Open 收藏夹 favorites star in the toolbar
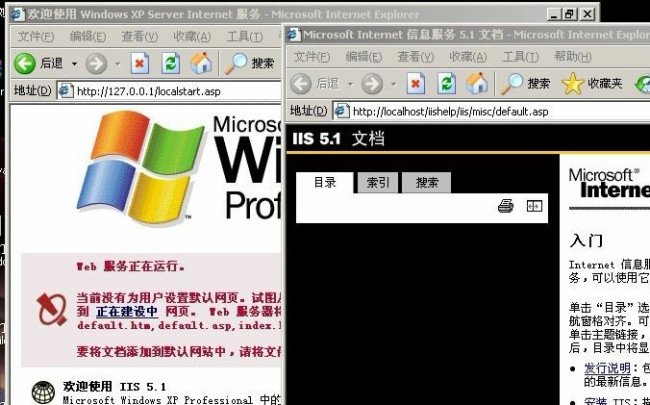 coord(573,83)
